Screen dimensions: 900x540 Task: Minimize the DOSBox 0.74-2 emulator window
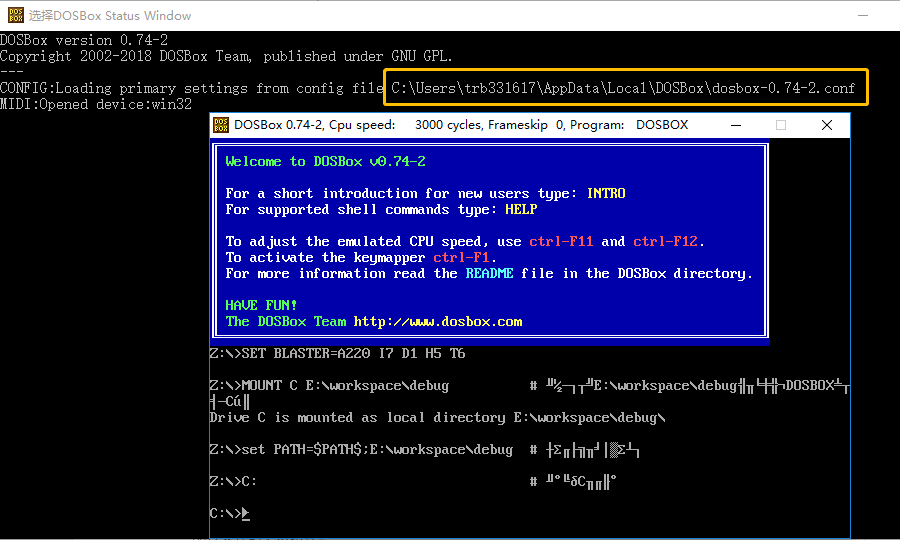(736, 125)
